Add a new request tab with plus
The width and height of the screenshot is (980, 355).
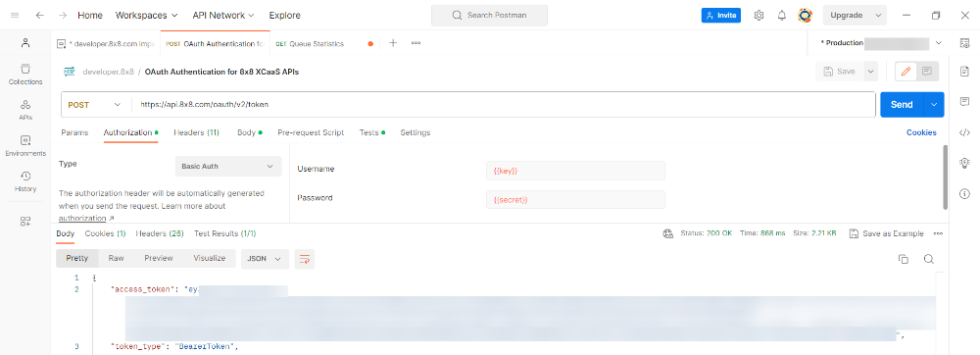tap(393, 43)
